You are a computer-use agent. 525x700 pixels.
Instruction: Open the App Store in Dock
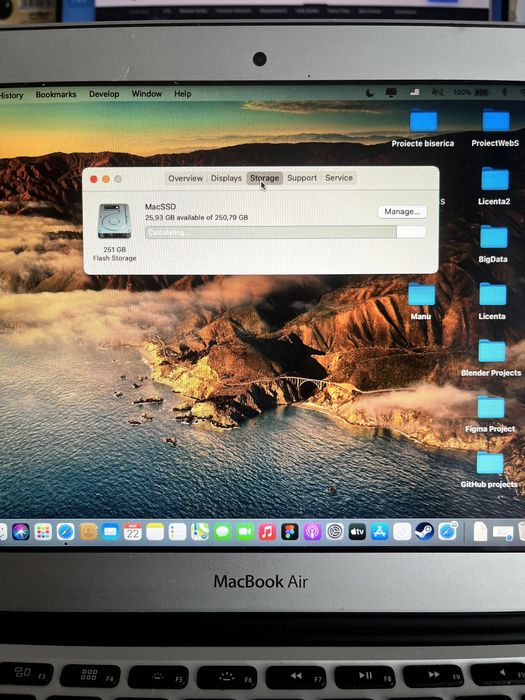tap(379, 532)
